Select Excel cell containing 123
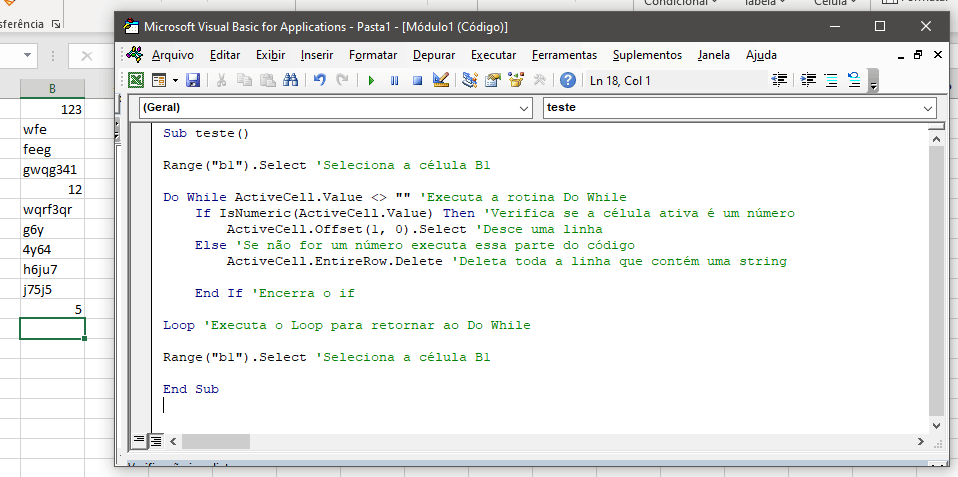Screen dimensions: 958x477 (x=52, y=109)
